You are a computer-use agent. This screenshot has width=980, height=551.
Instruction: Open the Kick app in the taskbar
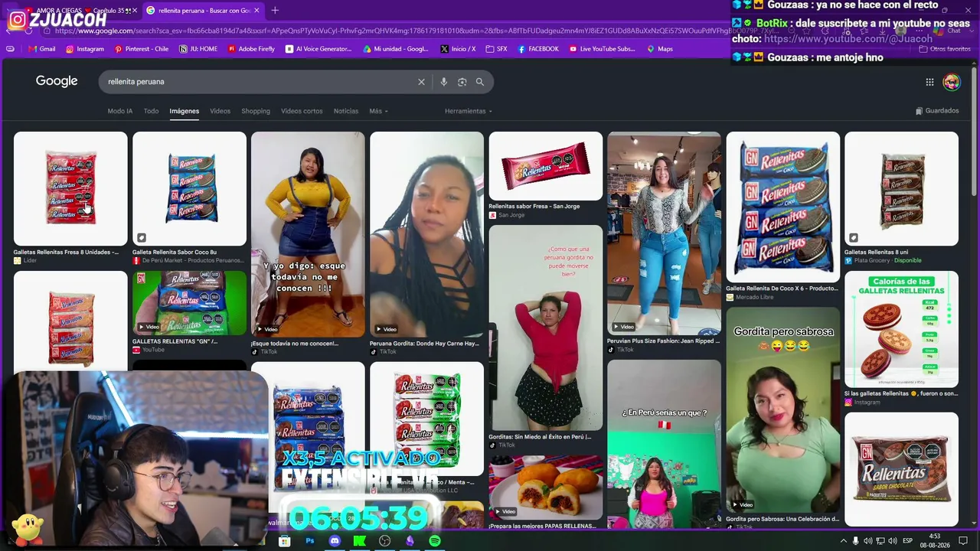[x=360, y=541]
